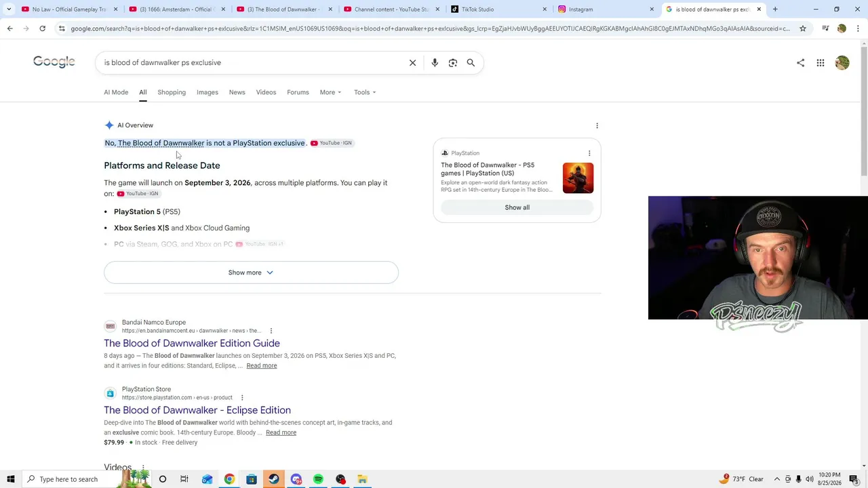
Task: Open The Blood of Dawnwalker Edition Guide link
Action: tap(192, 344)
